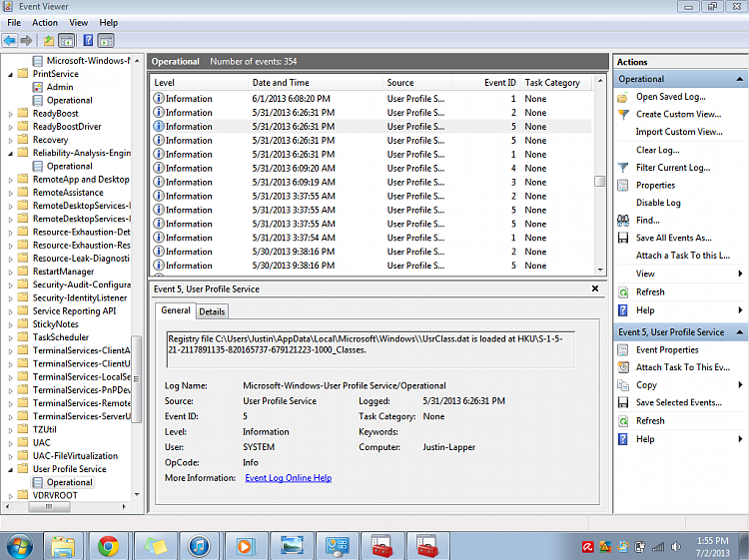749x560 pixels.
Task: Expand the UAC tree node
Action: 11,443
